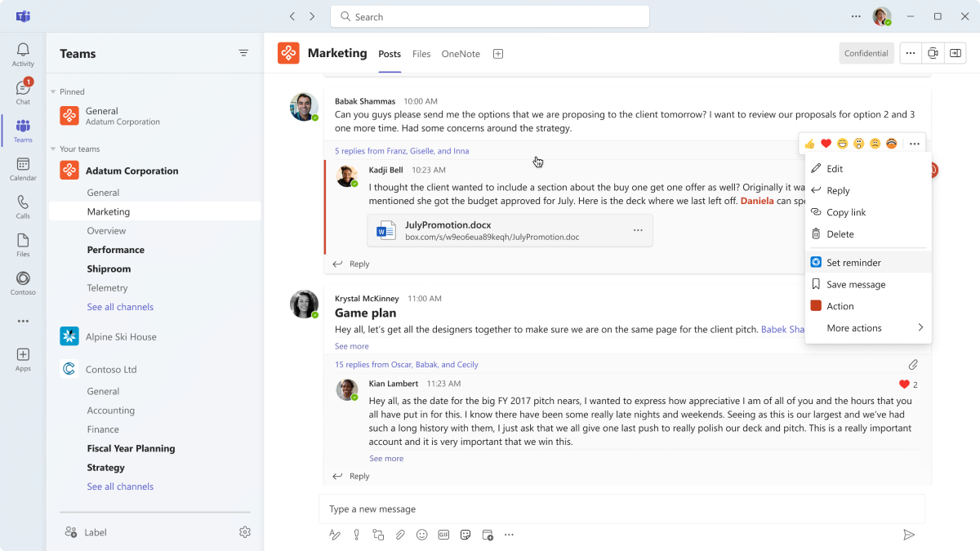The height and width of the screenshot is (551, 980).
Task: Switch to the Files tab
Action: [421, 54]
